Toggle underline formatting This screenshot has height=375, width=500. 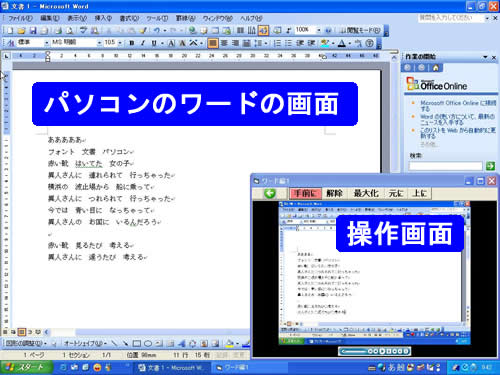(x=154, y=43)
